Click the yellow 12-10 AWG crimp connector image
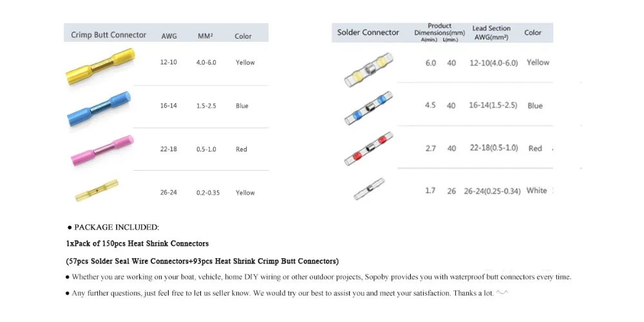Viewport: 644px width, 322px height. pyautogui.click(x=100, y=66)
